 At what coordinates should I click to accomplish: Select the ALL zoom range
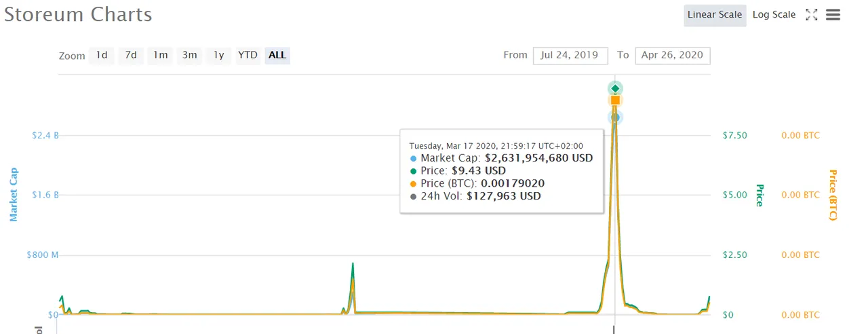pos(277,55)
